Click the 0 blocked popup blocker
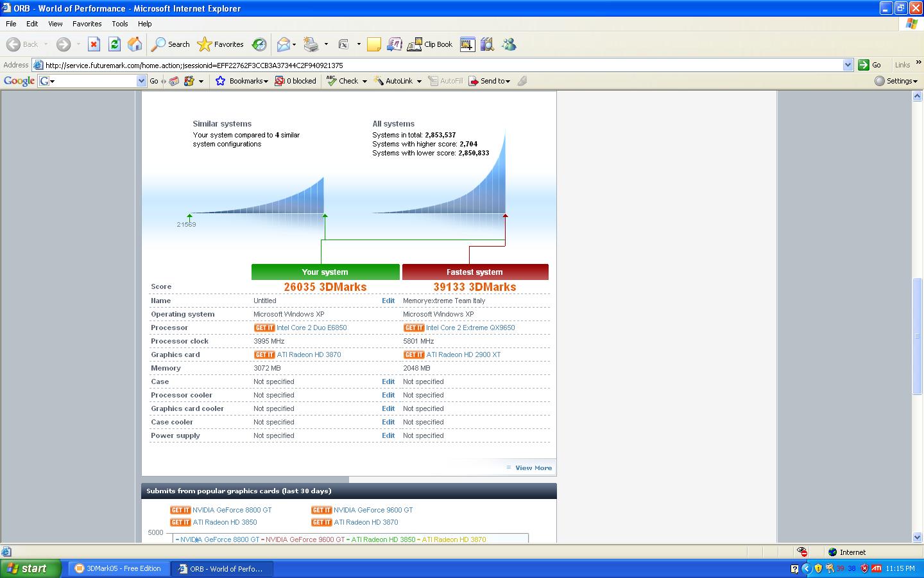924x578 pixels. tap(296, 81)
